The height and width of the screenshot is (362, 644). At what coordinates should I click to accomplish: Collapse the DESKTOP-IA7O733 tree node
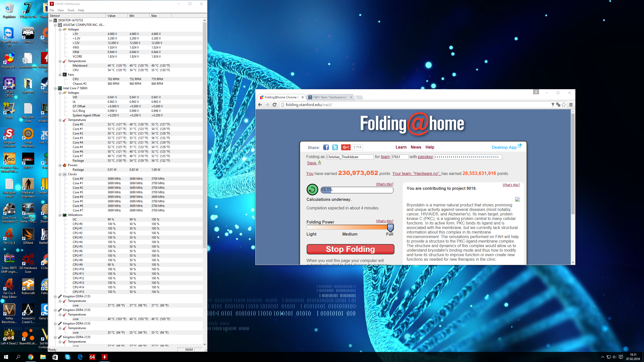pyautogui.click(x=51, y=20)
